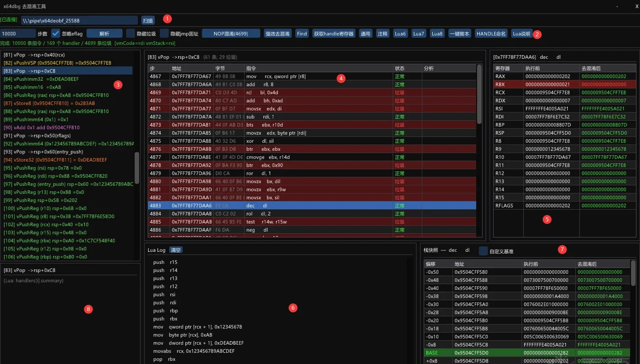This screenshot has height=364, width=640.
Task: Click the NOP混淆(4699) button
Action: 231,33
